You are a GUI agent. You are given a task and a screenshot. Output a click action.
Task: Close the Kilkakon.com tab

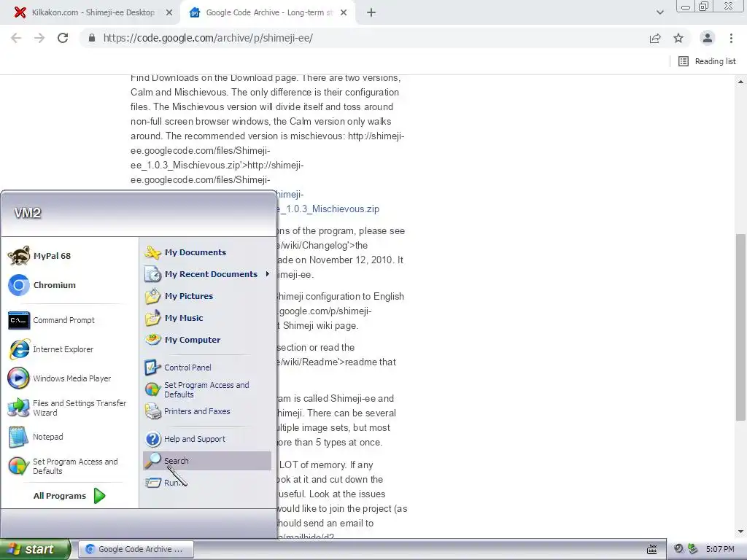point(169,12)
